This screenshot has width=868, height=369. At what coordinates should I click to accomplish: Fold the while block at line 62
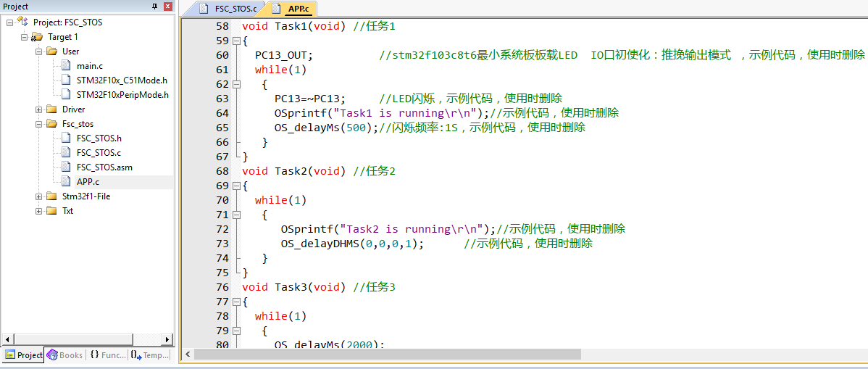(236, 84)
